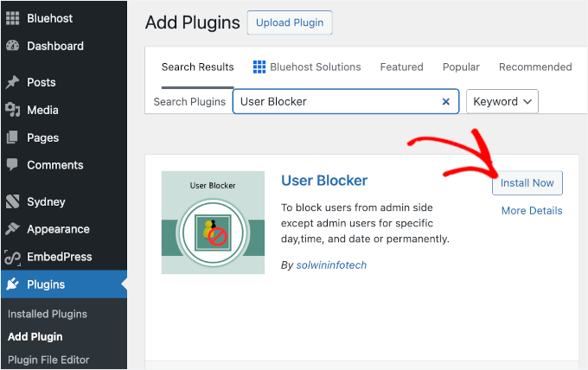Image resolution: width=588 pixels, height=370 pixels.
Task: Click the Posts pushpin icon
Action: point(12,82)
